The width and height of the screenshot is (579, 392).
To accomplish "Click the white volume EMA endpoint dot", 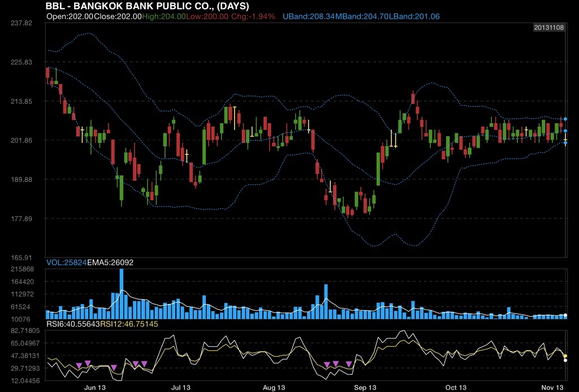I will (565, 315).
